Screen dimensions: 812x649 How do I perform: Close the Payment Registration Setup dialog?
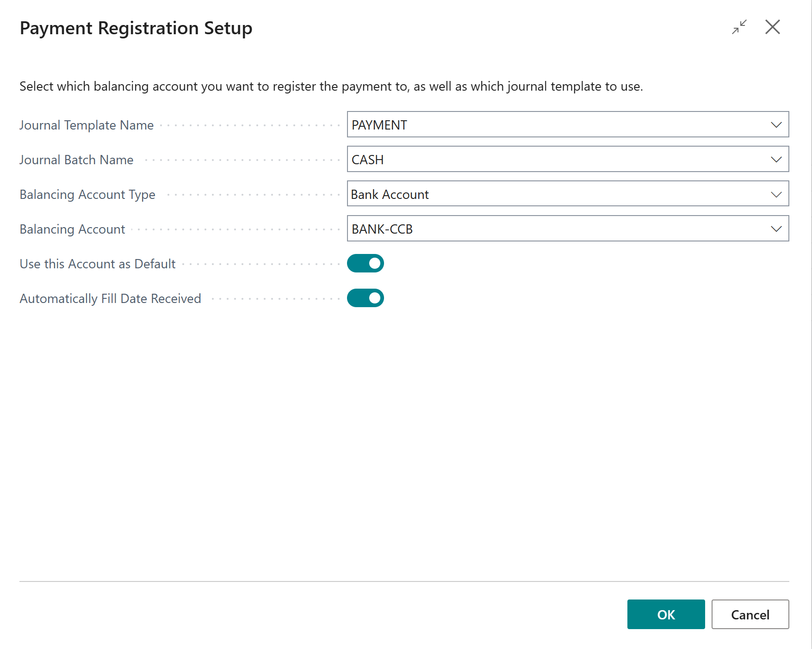pyautogui.click(x=773, y=27)
